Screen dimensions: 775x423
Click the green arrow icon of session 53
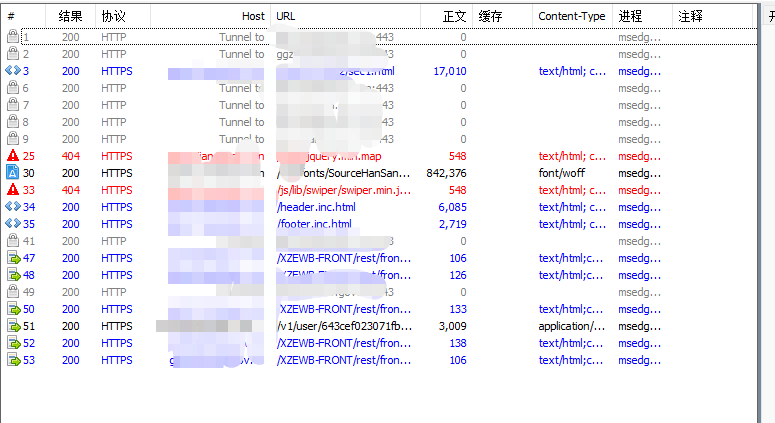point(14,360)
